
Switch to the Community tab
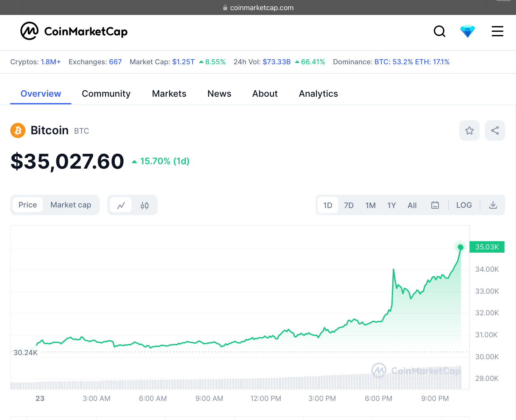pos(106,94)
